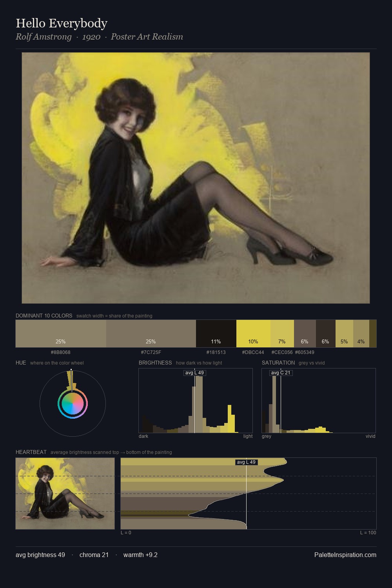
Task: Click the yellow peak in brightness histogram
Action: pyautogui.click(x=230, y=419)
